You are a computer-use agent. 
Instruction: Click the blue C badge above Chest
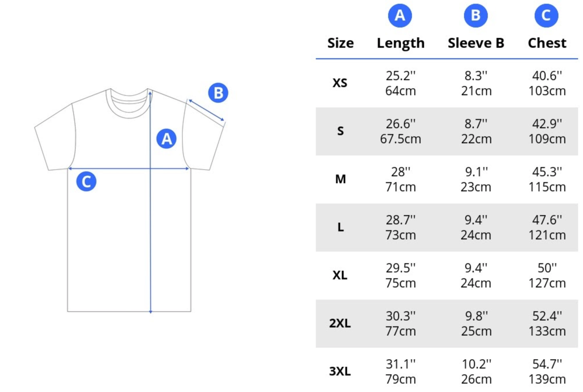tap(546, 15)
